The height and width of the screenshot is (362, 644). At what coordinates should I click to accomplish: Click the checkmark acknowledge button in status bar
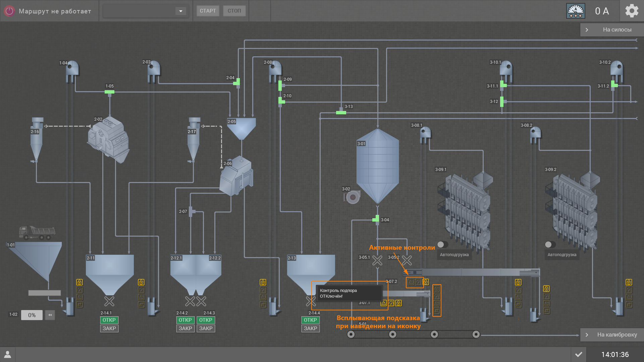(579, 354)
